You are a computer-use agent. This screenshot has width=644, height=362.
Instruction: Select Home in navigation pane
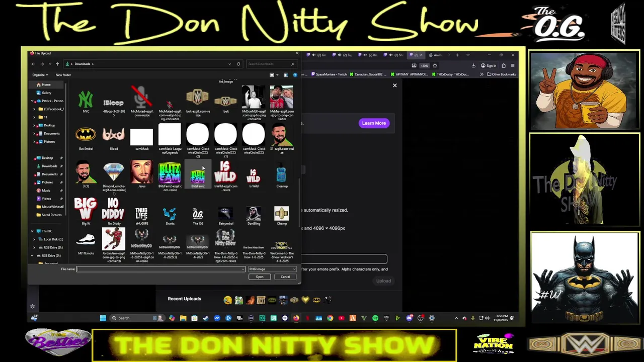(x=46, y=84)
